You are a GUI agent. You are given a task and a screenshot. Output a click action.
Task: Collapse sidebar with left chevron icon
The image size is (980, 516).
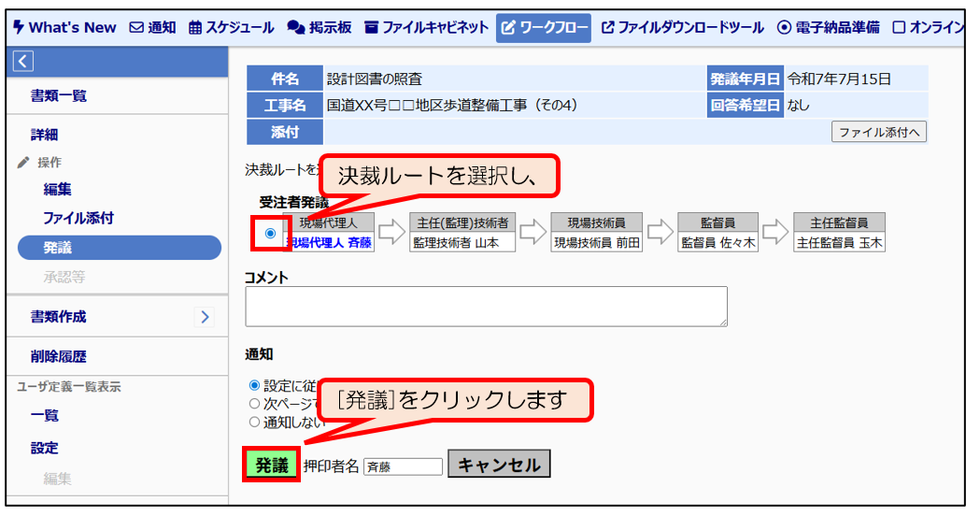(x=23, y=62)
